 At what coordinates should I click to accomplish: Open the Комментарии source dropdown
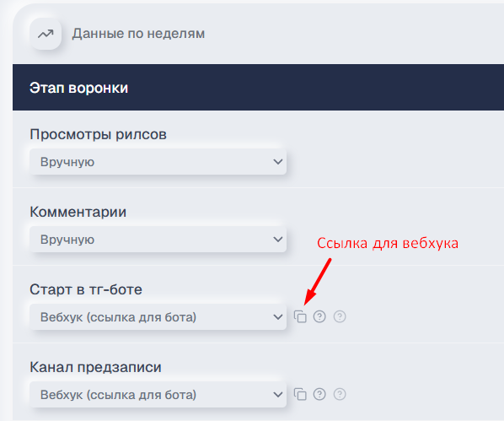click(158, 240)
